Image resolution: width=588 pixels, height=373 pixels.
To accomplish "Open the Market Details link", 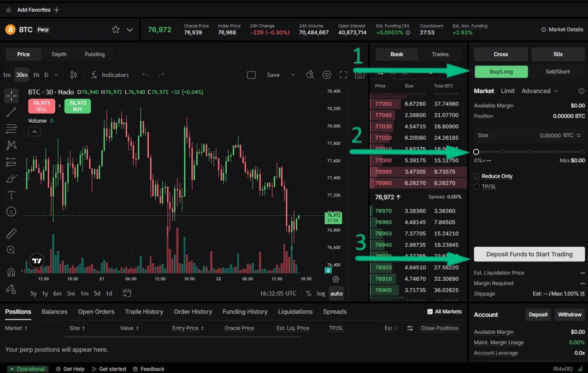I will [x=562, y=30].
